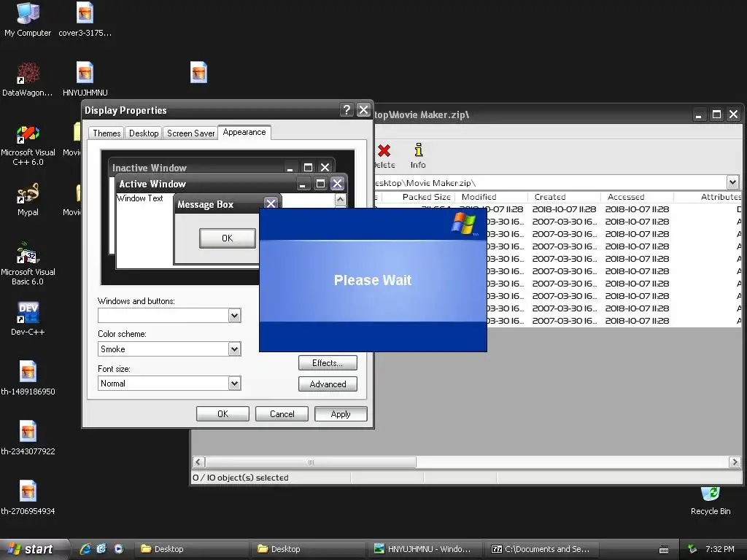Click the help question mark in Display Properties
Viewport: 747px width, 560px height.
coord(347,110)
